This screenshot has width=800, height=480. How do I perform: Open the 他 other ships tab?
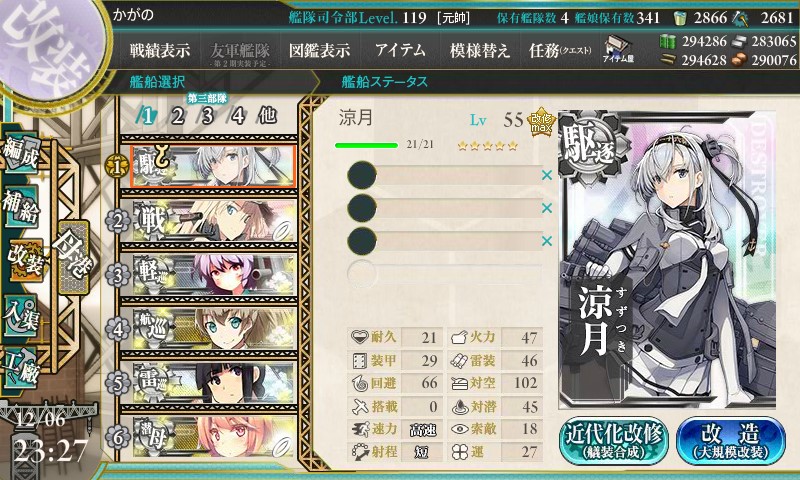click(x=267, y=116)
